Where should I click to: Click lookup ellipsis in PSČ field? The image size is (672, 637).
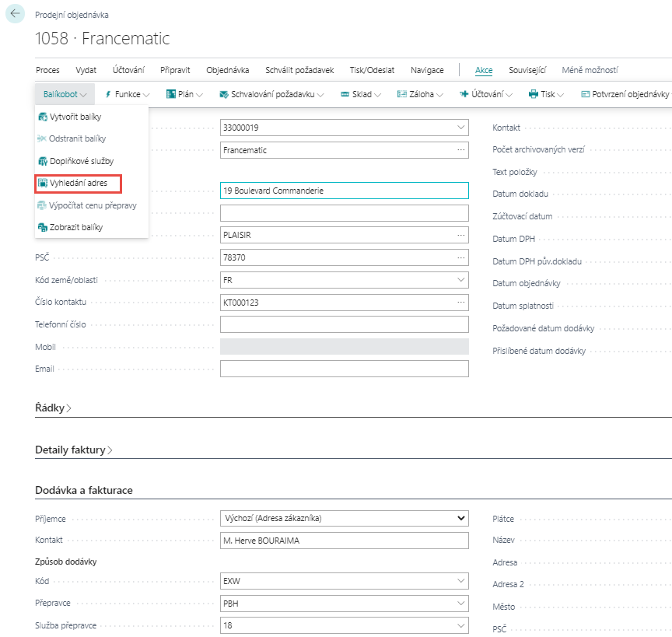(461, 257)
